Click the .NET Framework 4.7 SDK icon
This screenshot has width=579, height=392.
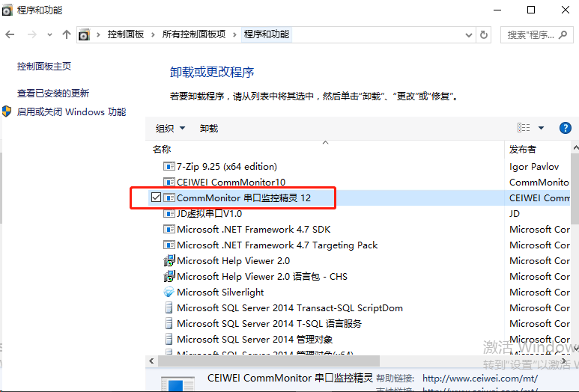[169, 229]
